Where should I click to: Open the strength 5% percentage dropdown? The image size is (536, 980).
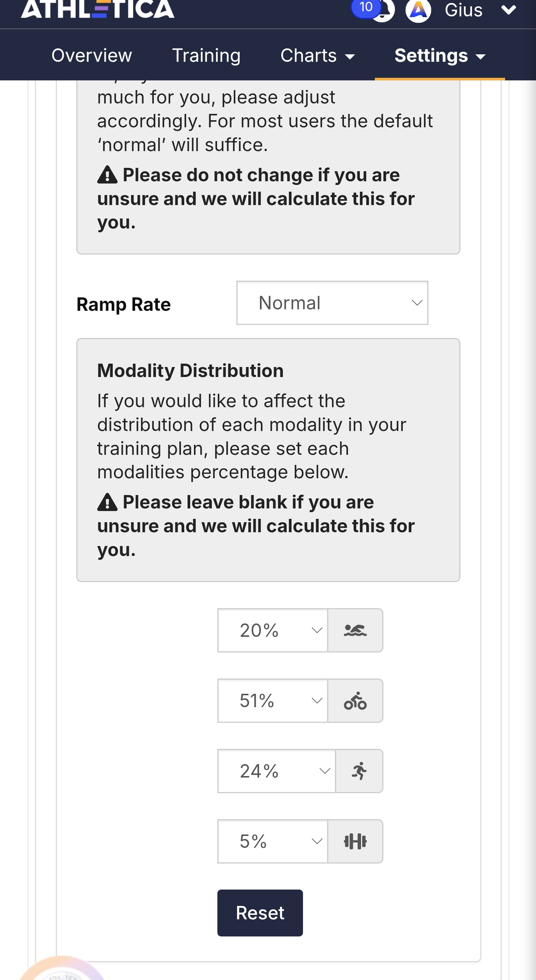[x=272, y=841]
